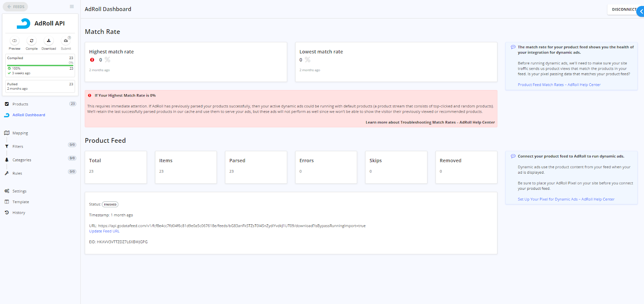This screenshot has height=304, width=644.
Task: Click the Removed product feed card
Action: pyautogui.click(x=466, y=167)
